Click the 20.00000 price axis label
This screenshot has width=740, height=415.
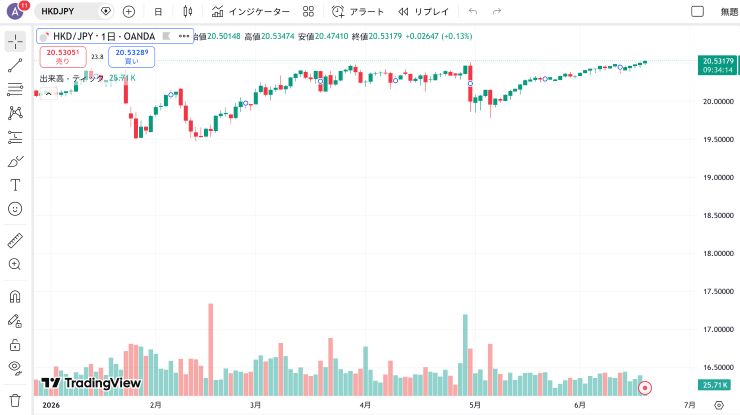coord(718,101)
